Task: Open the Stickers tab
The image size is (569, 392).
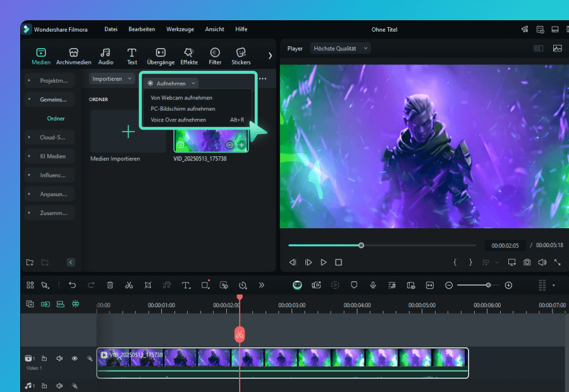Action: (241, 56)
